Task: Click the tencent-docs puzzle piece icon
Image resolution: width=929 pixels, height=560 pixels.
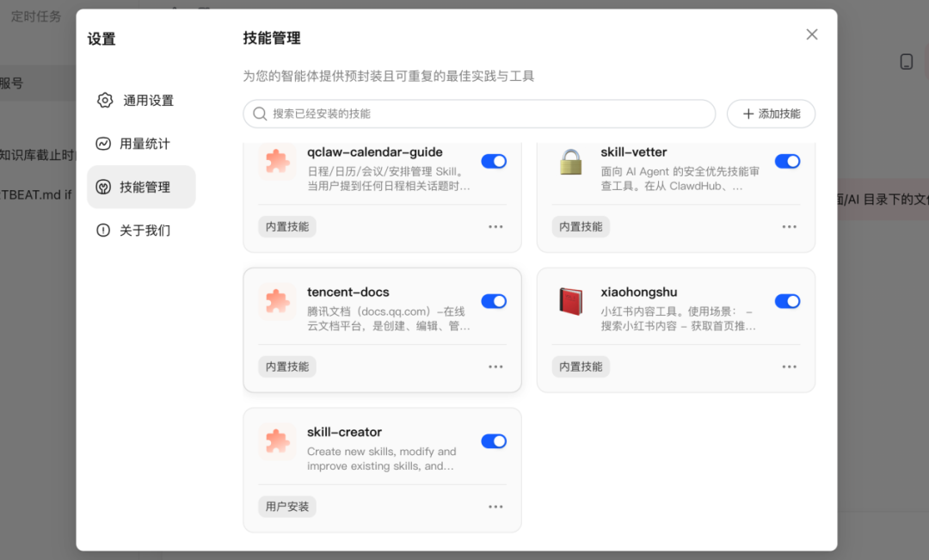Action: [x=277, y=302]
